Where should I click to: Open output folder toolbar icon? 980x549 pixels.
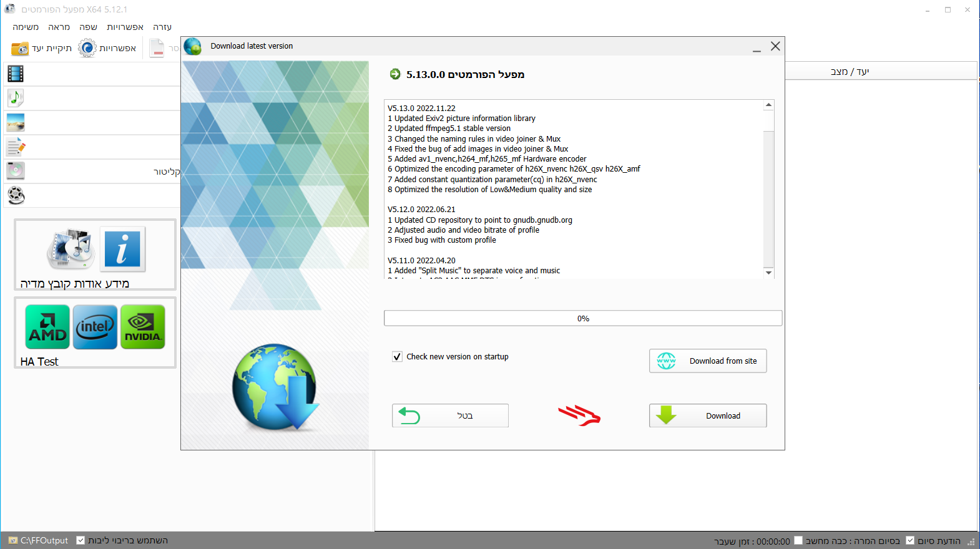(20, 49)
